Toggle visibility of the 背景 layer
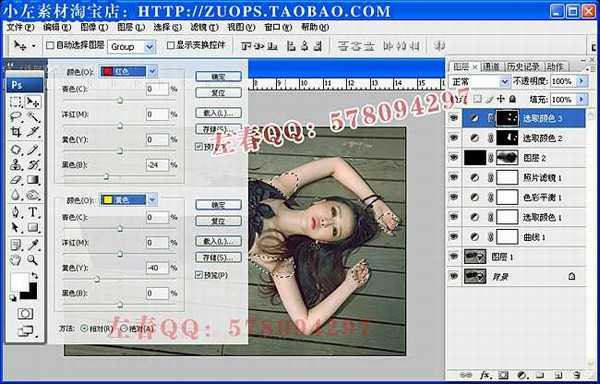 (x=454, y=276)
